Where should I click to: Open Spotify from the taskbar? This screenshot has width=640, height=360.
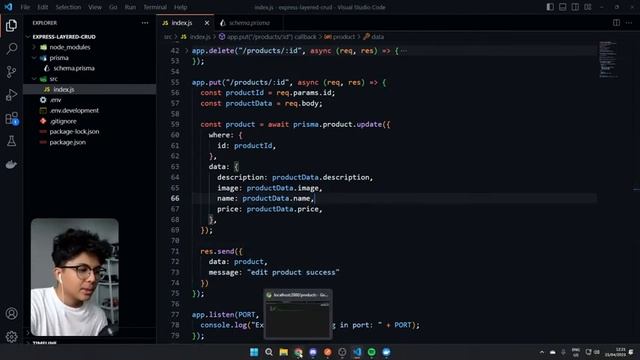(371, 352)
